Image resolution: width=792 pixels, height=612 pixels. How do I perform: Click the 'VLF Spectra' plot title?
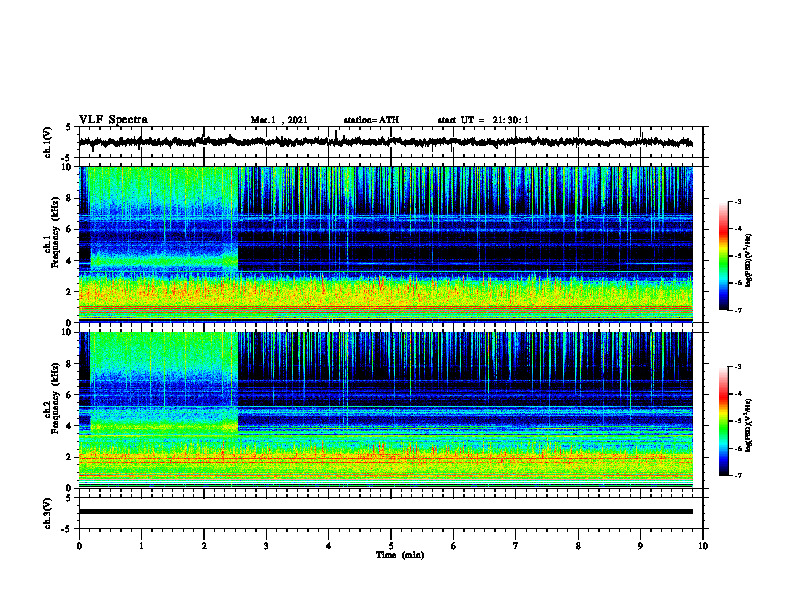pos(113,120)
